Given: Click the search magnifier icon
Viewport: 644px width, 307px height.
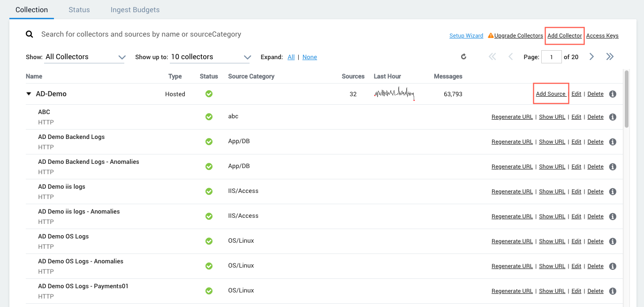Looking at the screenshot, I should [x=30, y=34].
